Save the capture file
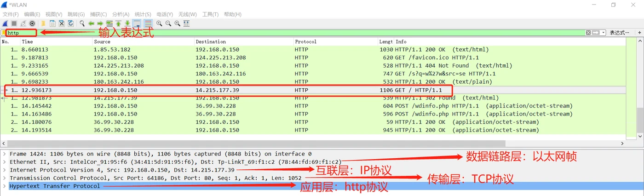Viewport: 644px width, 196px height. click(x=52, y=23)
